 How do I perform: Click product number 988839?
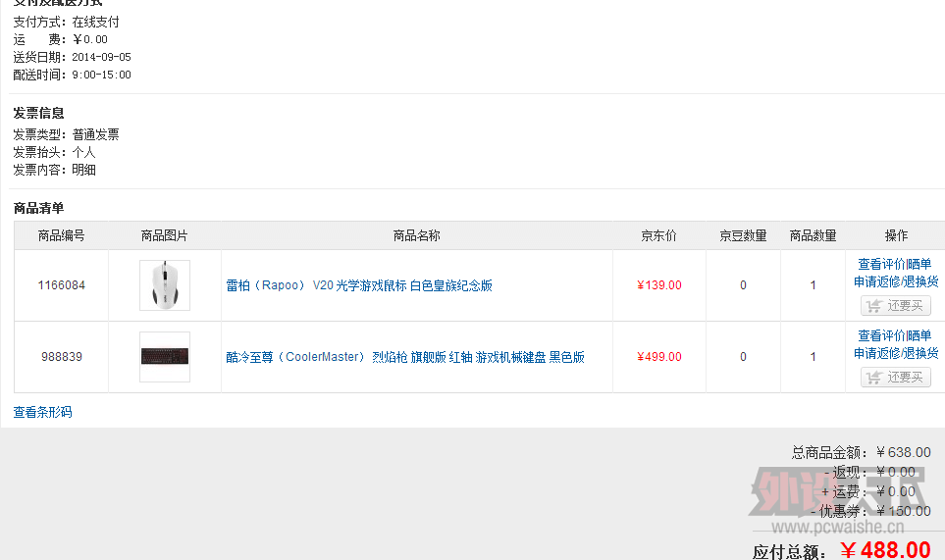[62, 357]
